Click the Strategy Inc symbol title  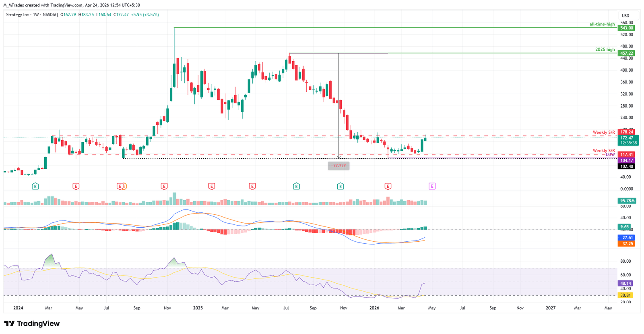click(18, 15)
